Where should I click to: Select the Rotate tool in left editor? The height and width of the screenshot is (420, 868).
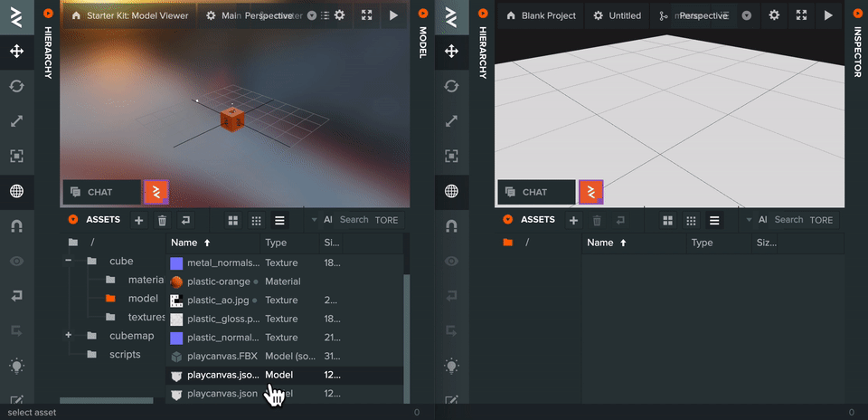tap(16, 86)
